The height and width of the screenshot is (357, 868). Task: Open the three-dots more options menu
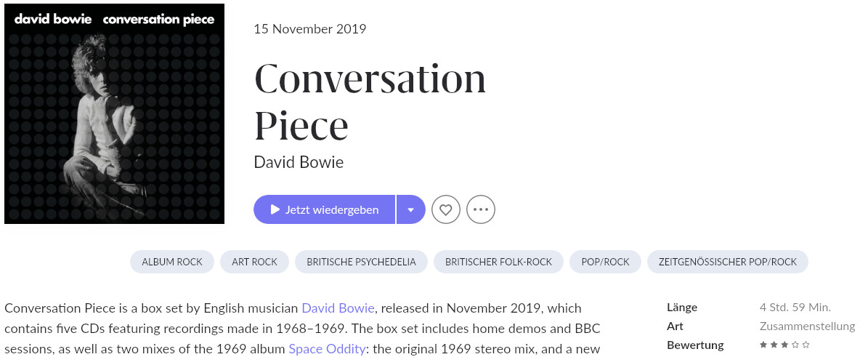tap(481, 209)
